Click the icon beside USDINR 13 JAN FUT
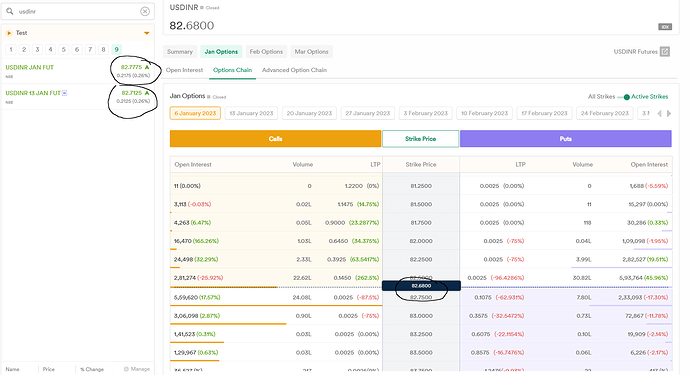The image size is (690, 375). point(65,93)
